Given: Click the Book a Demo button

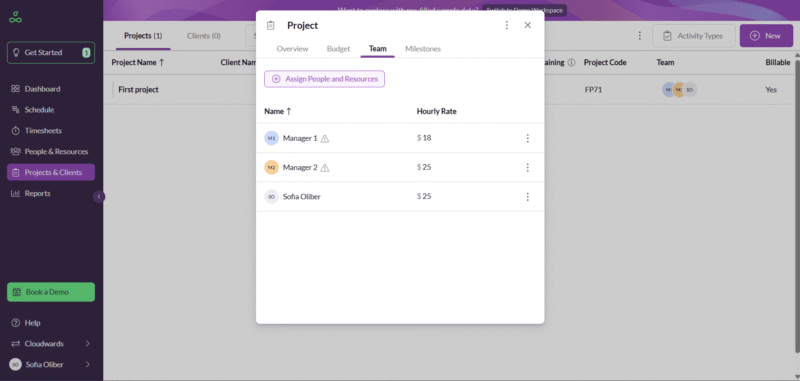Looking at the screenshot, I should pyautogui.click(x=51, y=292).
